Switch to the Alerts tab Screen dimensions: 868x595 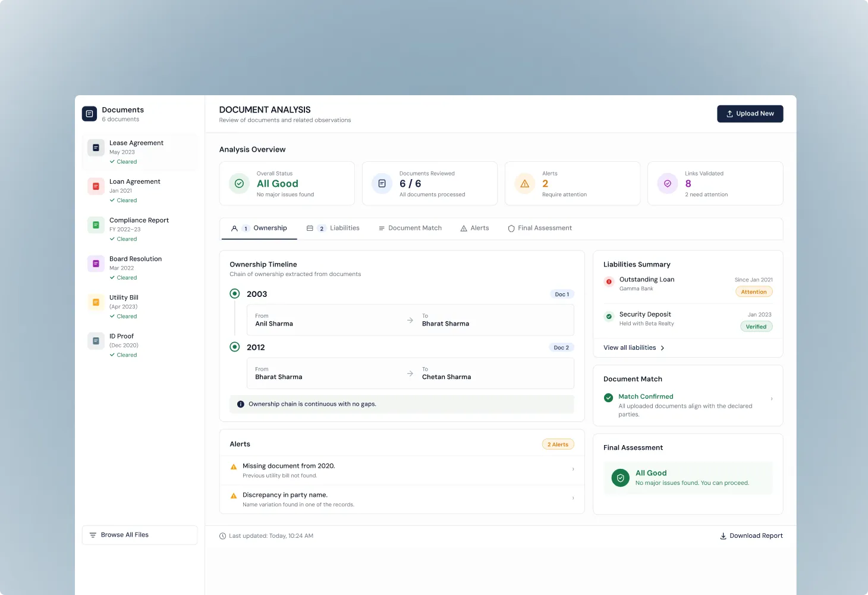tap(474, 228)
